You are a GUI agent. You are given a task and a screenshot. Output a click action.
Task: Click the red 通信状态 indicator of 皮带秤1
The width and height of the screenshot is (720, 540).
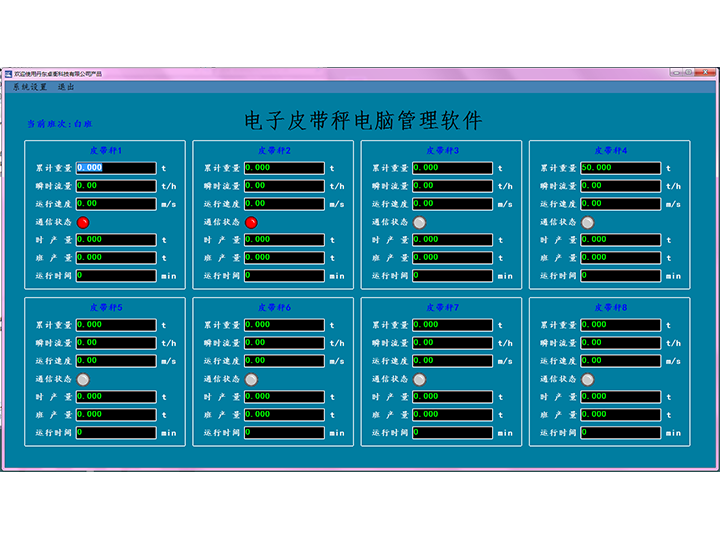click(x=83, y=222)
